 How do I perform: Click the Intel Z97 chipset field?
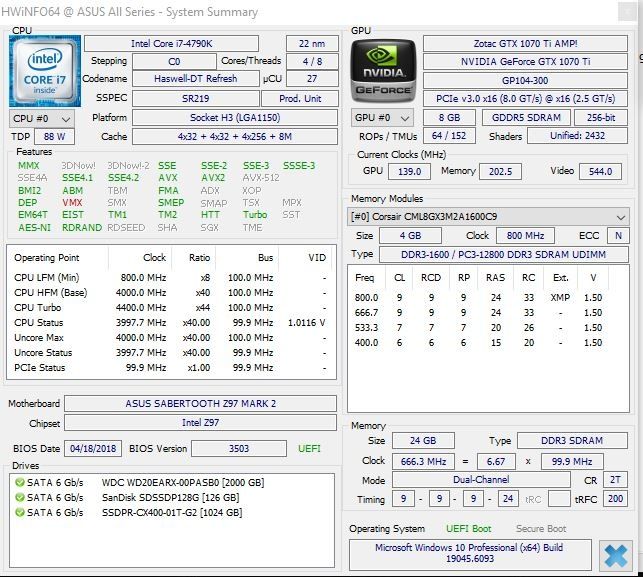[201, 422]
